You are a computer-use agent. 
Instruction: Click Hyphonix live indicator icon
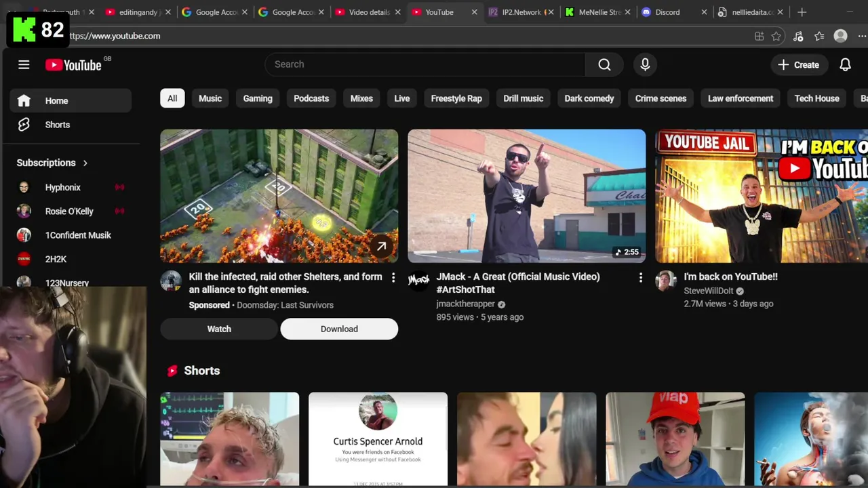point(120,187)
